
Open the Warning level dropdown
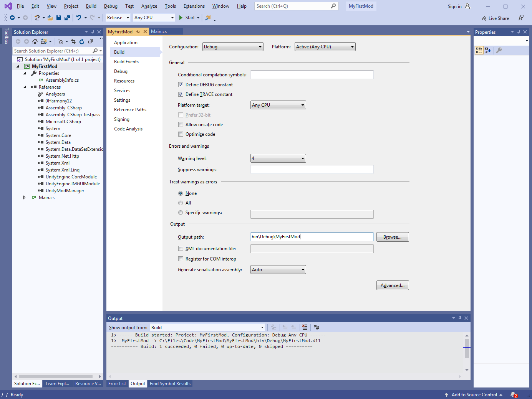pos(278,158)
